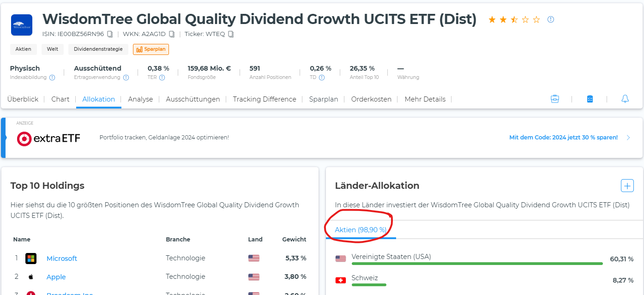The image size is (644, 295).
Task: Open the TD info tooltip
Action: (x=322, y=78)
